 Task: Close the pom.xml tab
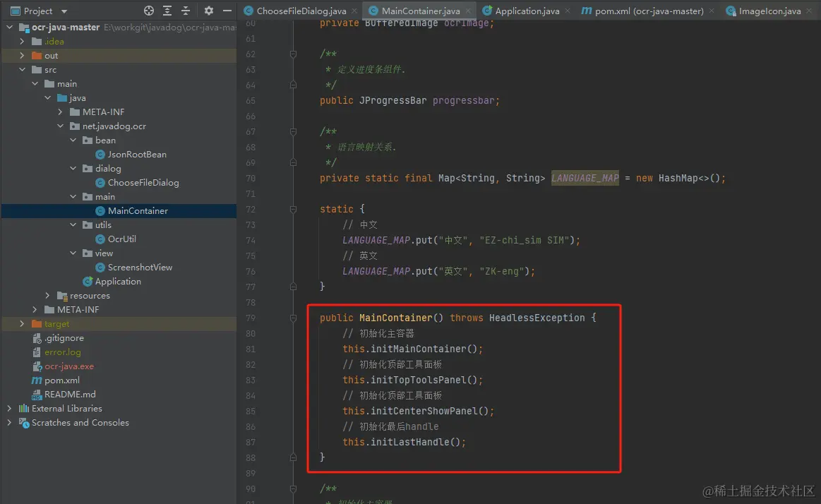pyautogui.click(x=712, y=11)
